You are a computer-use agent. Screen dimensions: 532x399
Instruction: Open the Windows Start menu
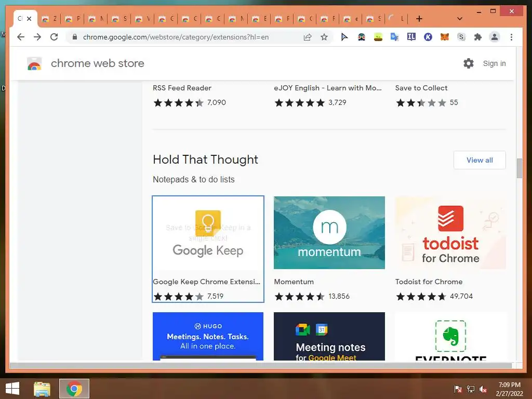pyautogui.click(x=12, y=389)
